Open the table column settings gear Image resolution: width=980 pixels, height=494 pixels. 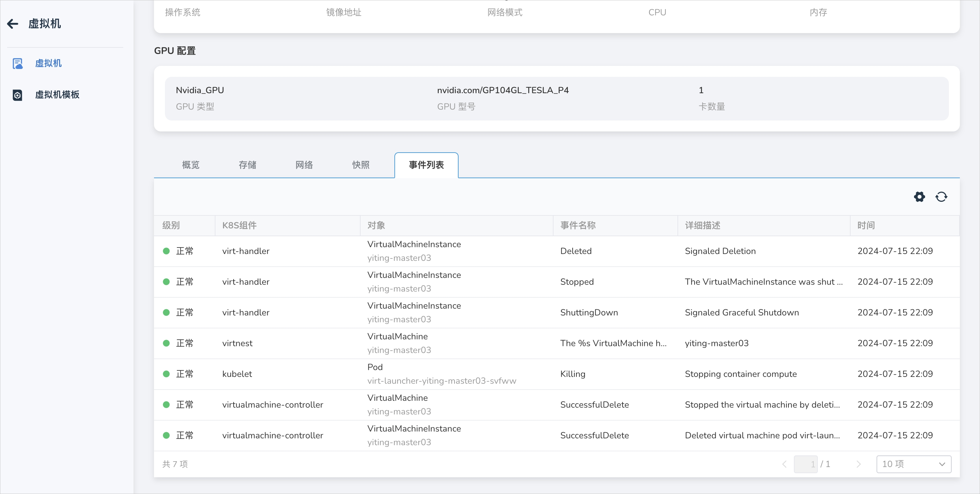[919, 197]
